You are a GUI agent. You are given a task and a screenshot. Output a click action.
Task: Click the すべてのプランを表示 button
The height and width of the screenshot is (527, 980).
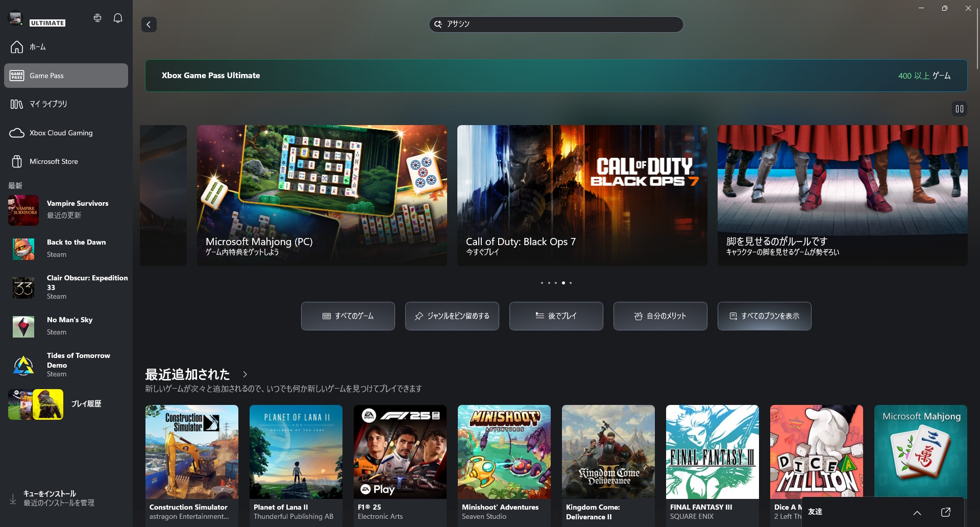(x=765, y=316)
